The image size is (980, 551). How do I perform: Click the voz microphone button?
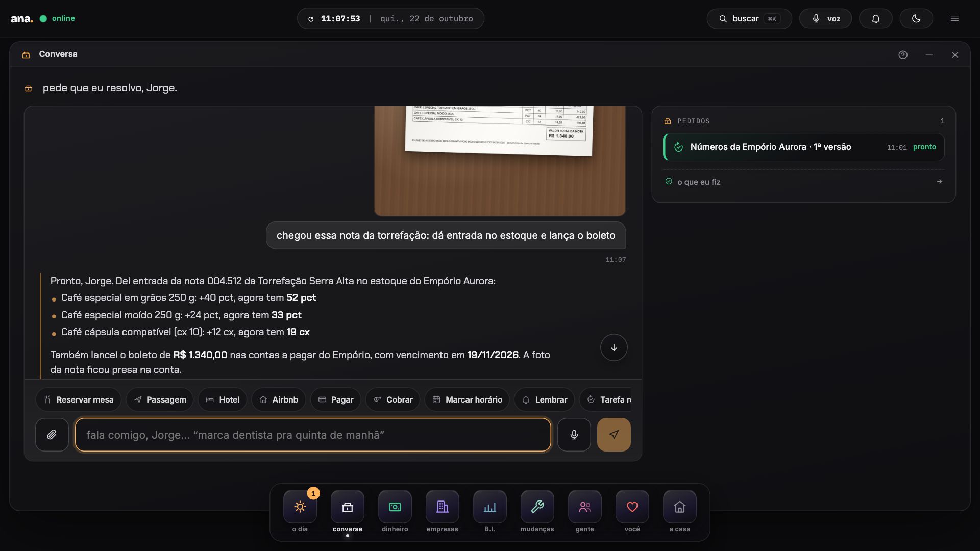pyautogui.click(x=825, y=18)
